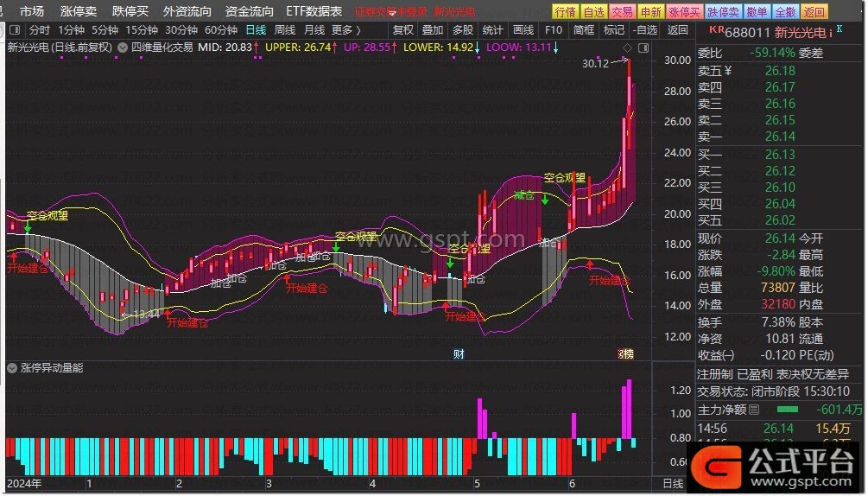This screenshot has height=496, width=868.
Task: Click the 总量 value 73807
Action: pyautogui.click(x=778, y=288)
